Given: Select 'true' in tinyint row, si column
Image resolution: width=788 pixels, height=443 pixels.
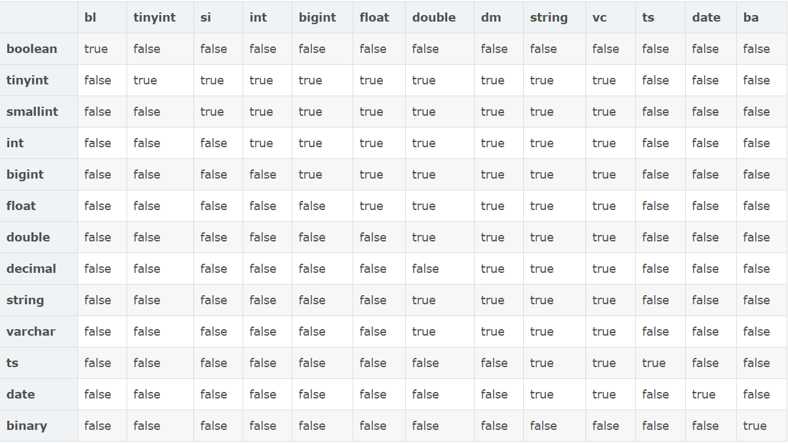Looking at the screenshot, I should 212,80.
